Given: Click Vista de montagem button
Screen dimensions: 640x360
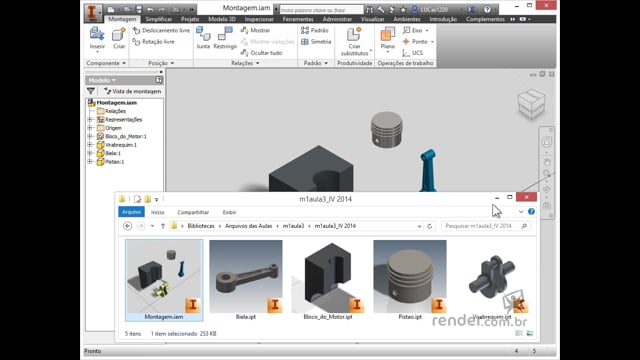Looking at the screenshot, I should point(132,91).
